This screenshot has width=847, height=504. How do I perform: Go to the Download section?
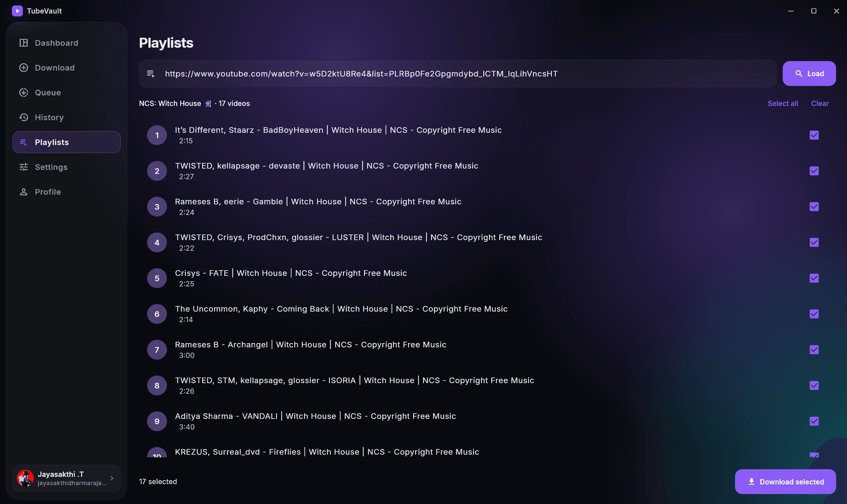click(67, 68)
